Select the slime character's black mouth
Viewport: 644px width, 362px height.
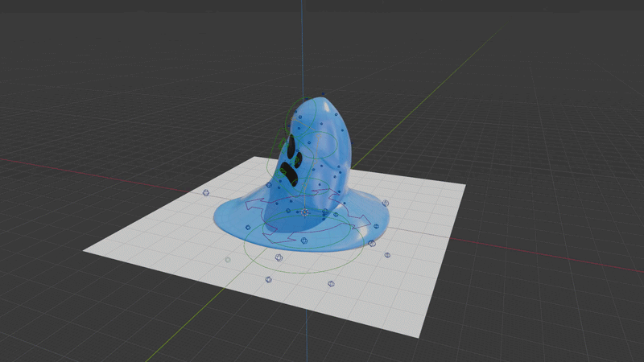[289, 173]
